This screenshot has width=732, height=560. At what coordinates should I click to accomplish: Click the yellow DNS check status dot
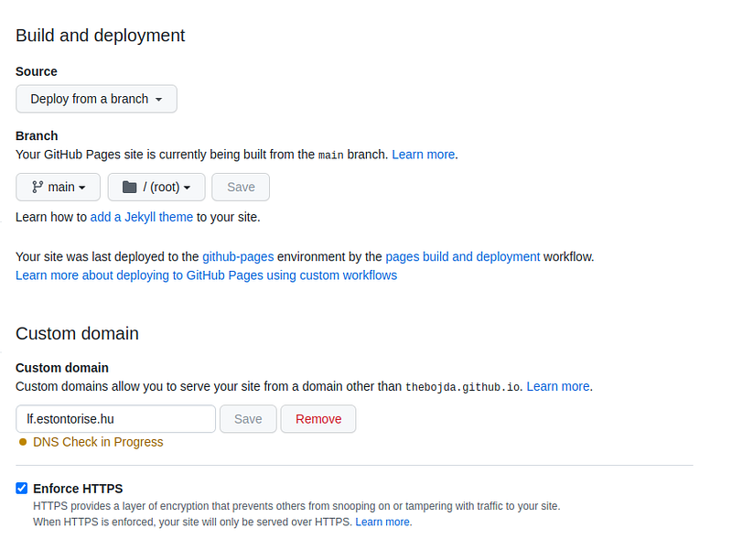pyautogui.click(x=23, y=442)
